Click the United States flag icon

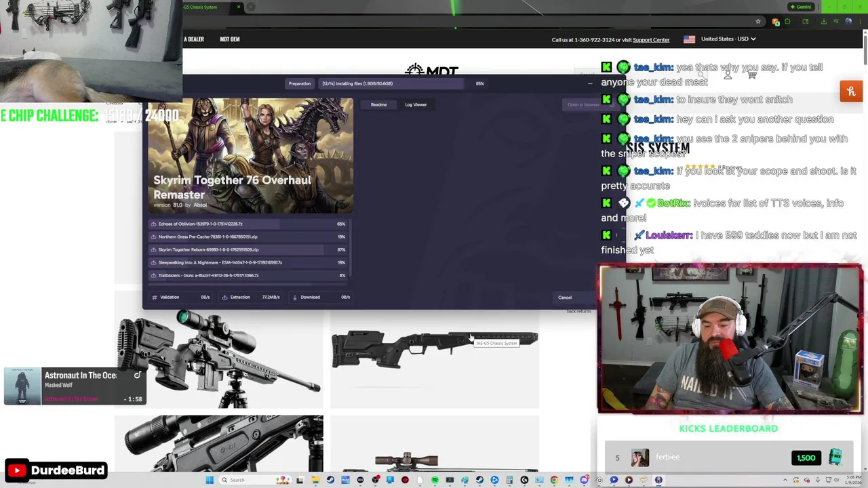tap(689, 39)
